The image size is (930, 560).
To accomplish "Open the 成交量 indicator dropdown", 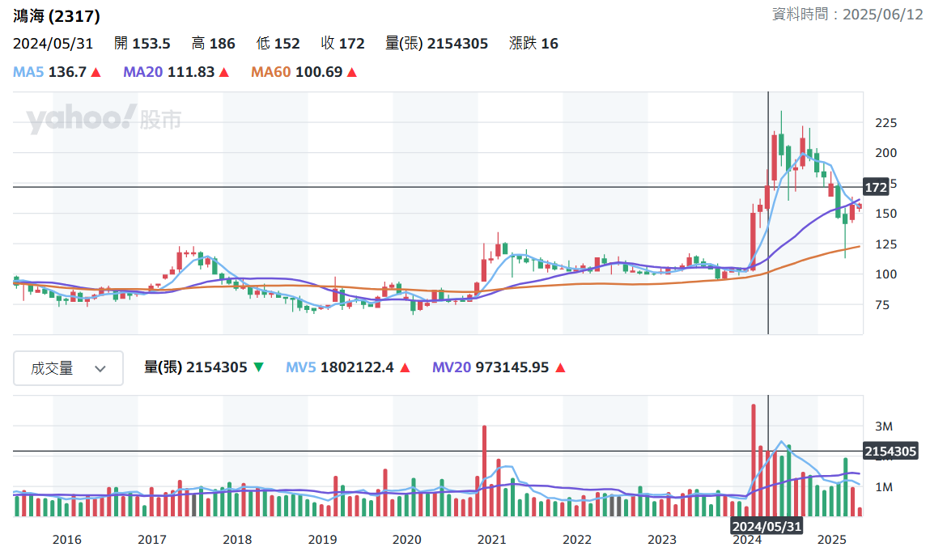I will (x=68, y=368).
